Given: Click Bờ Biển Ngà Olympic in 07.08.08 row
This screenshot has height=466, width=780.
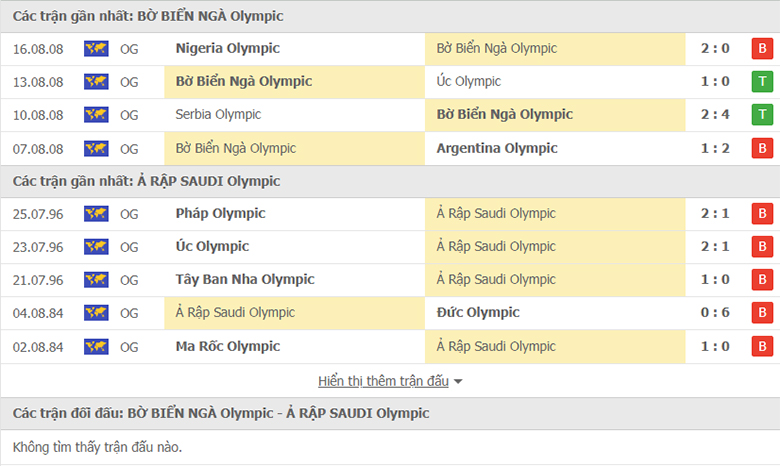Looking at the screenshot, I should point(235,148).
